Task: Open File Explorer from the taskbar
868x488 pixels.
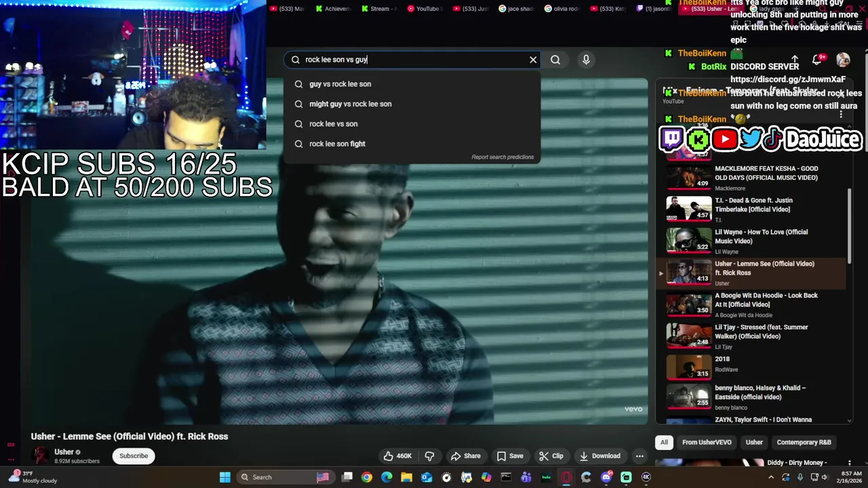Action: pyautogui.click(x=406, y=477)
